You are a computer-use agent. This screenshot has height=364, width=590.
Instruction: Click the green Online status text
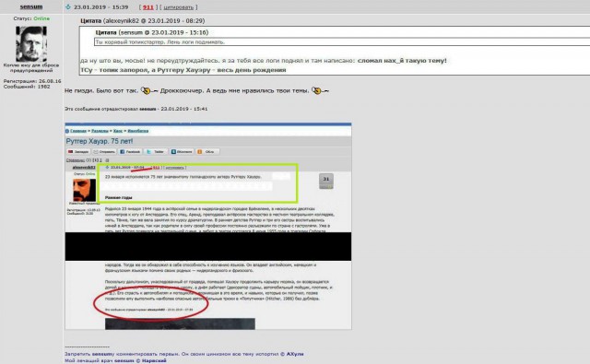click(x=41, y=18)
